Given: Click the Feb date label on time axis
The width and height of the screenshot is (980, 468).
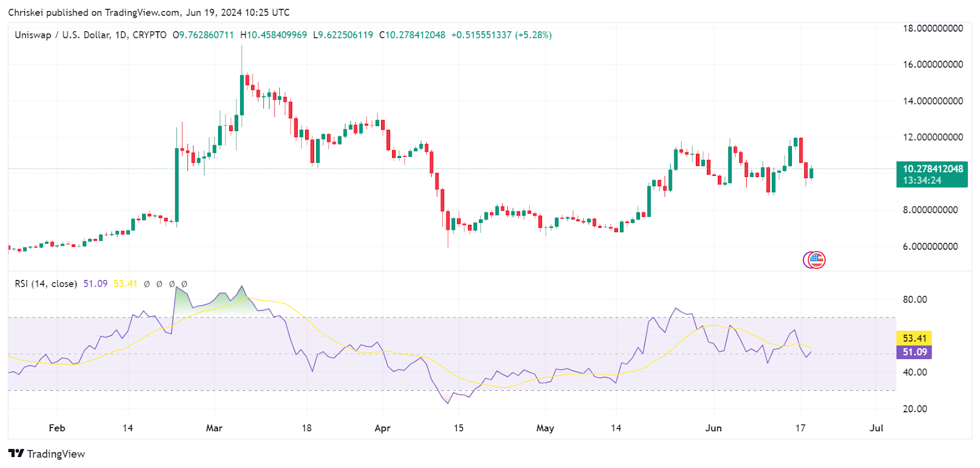Looking at the screenshot, I should [57, 428].
